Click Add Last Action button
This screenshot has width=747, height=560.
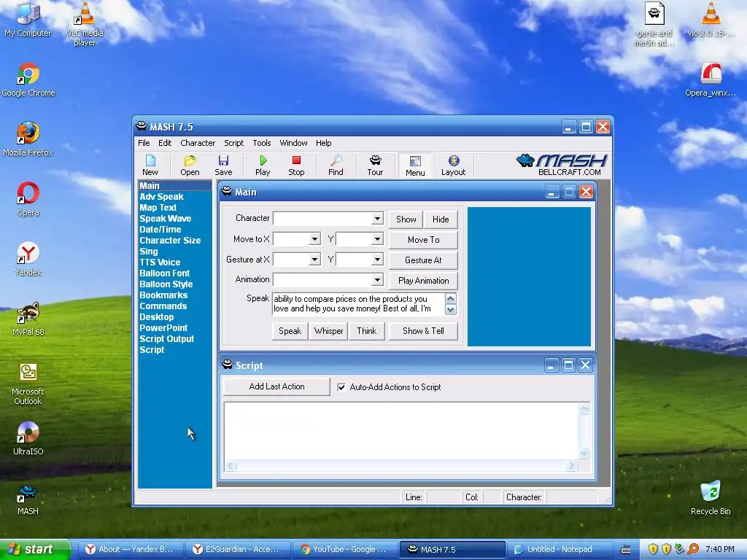point(276,386)
